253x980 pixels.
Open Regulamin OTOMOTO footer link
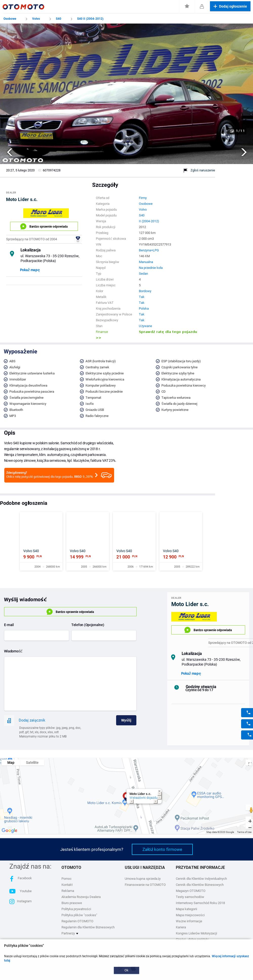[77, 921]
